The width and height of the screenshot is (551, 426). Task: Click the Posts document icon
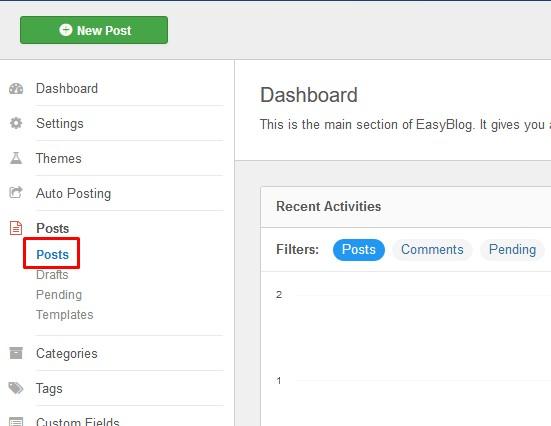point(16,228)
